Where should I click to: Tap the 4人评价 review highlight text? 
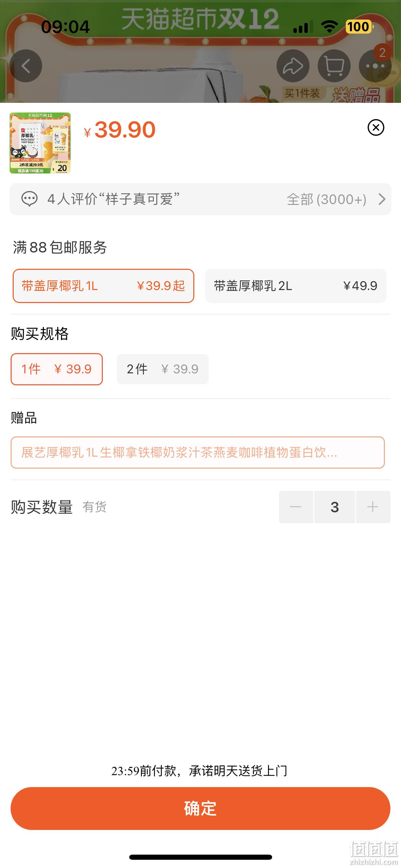pos(113,199)
